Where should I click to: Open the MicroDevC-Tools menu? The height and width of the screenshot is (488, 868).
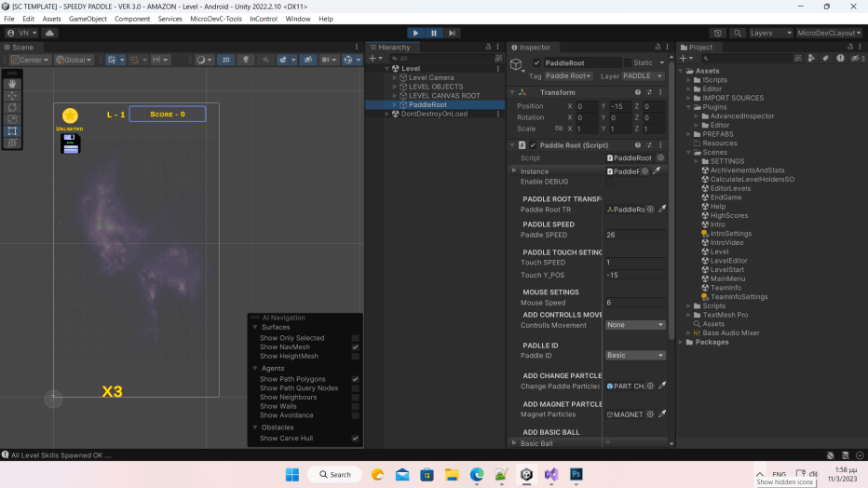[x=216, y=19]
